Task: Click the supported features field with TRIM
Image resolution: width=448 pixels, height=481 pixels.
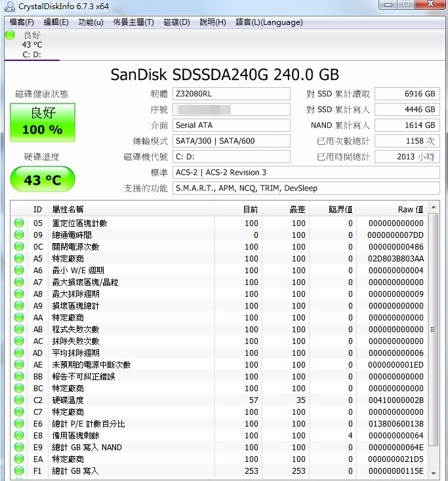Action: point(306,188)
